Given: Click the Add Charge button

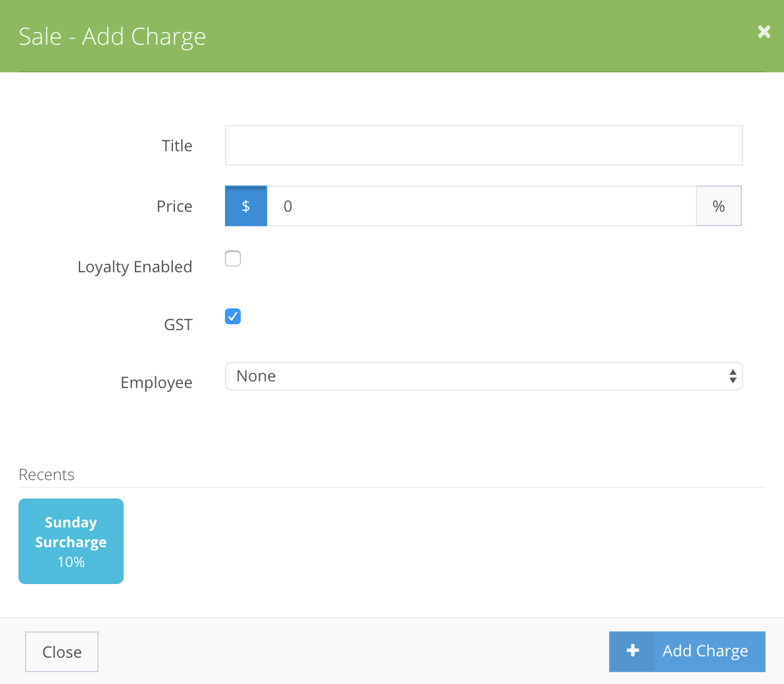Looking at the screenshot, I should pyautogui.click(x=687, y=652).
